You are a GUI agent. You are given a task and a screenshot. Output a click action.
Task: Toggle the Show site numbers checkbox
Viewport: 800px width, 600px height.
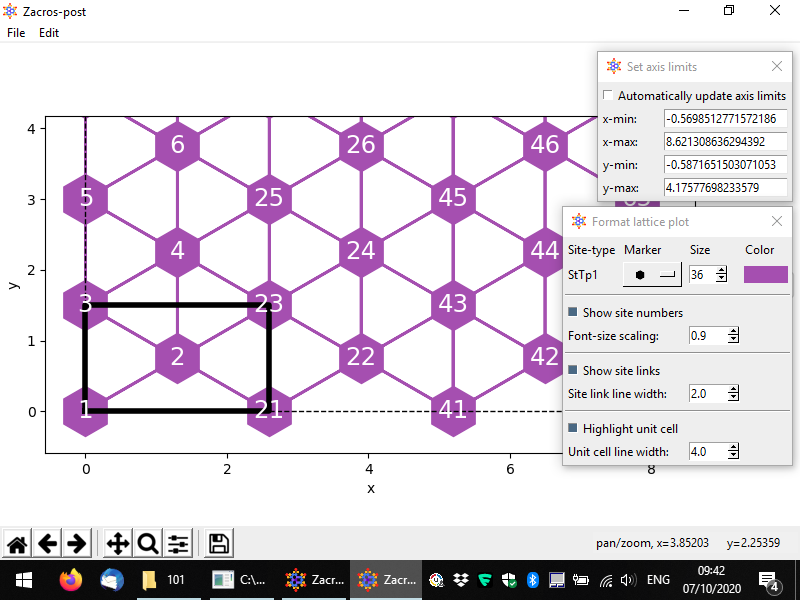pos(573,313)
